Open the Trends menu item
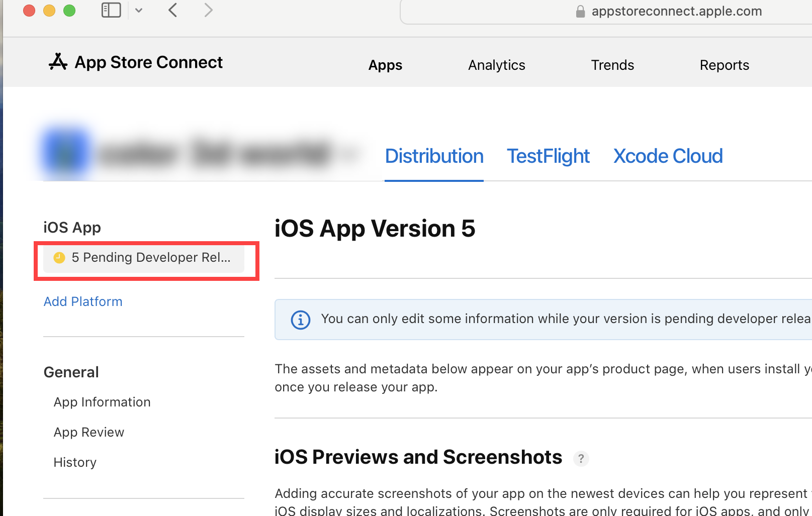This screenshot has height=516, width=812. pos(612,65)
